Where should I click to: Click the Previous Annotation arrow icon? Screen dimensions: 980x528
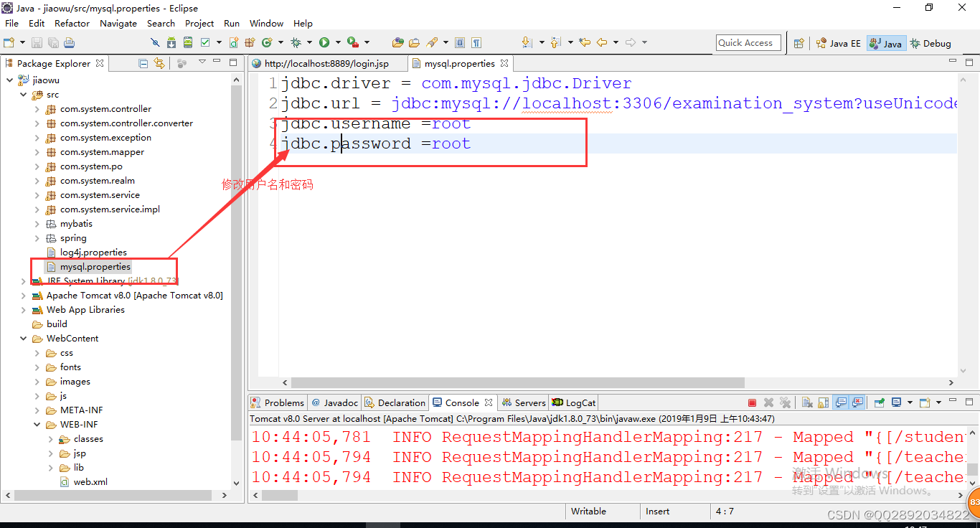555,43
